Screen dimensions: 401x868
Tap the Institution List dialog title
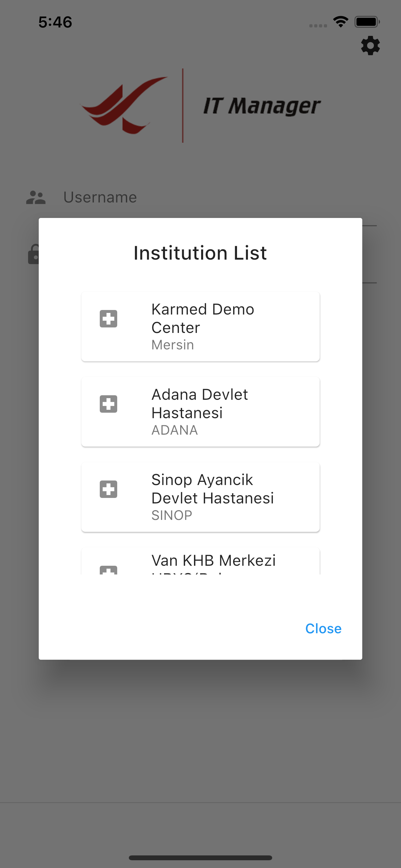[200, 253]
